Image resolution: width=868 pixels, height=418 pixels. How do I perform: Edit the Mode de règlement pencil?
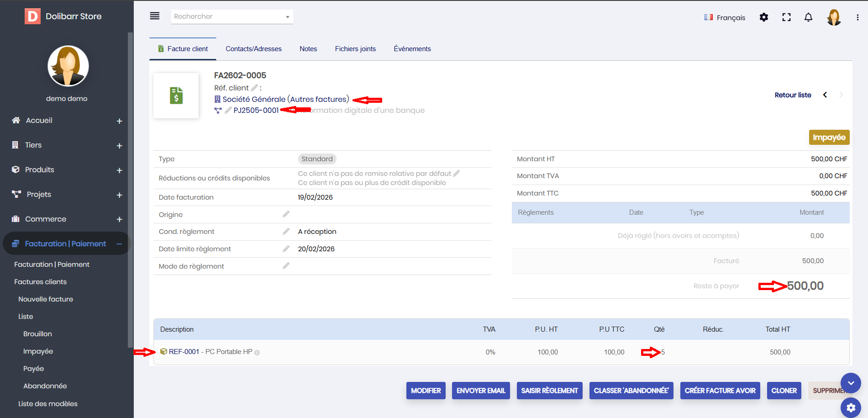click(286, 266)
